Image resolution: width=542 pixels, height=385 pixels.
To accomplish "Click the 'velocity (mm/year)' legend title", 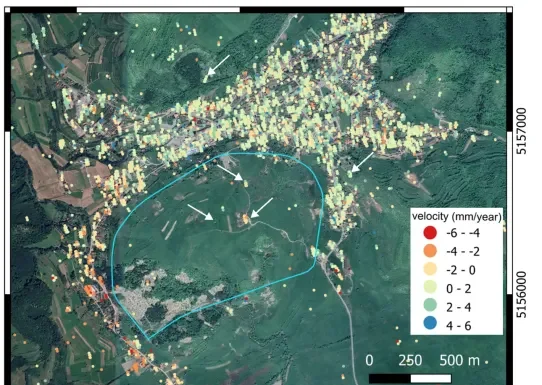I will [456, 217].
